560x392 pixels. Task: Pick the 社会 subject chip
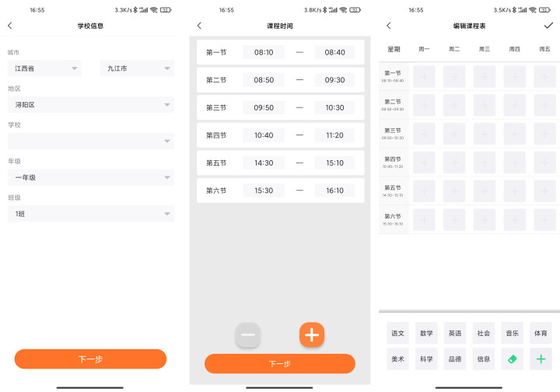(484, 333)
